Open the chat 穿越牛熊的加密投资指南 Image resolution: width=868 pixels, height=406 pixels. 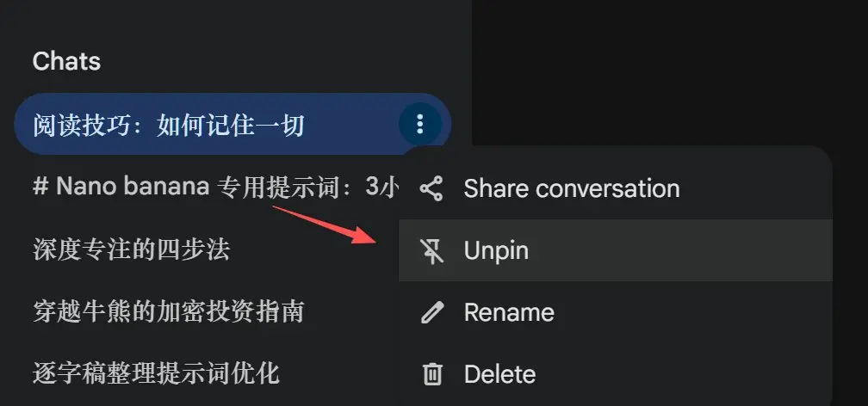point(168,312)
